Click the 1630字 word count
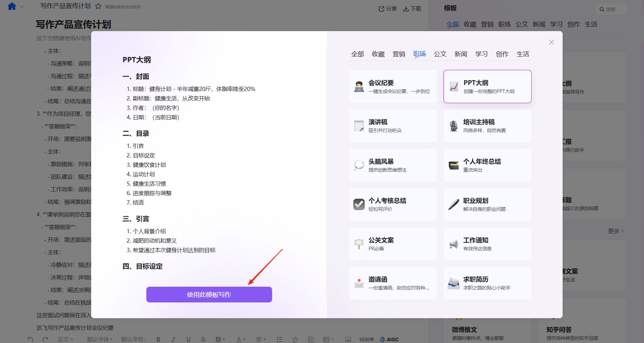The height and width of the screenshot is (343, 644). click(366, 340)
